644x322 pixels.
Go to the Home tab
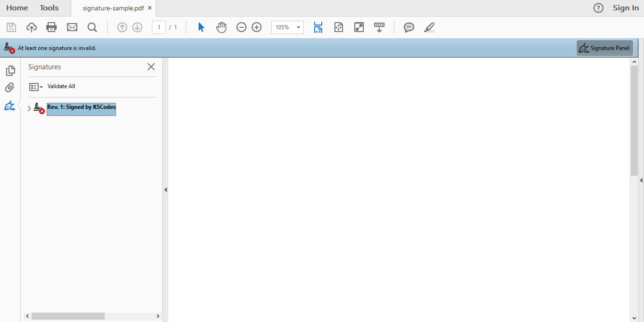coord(17,8)
